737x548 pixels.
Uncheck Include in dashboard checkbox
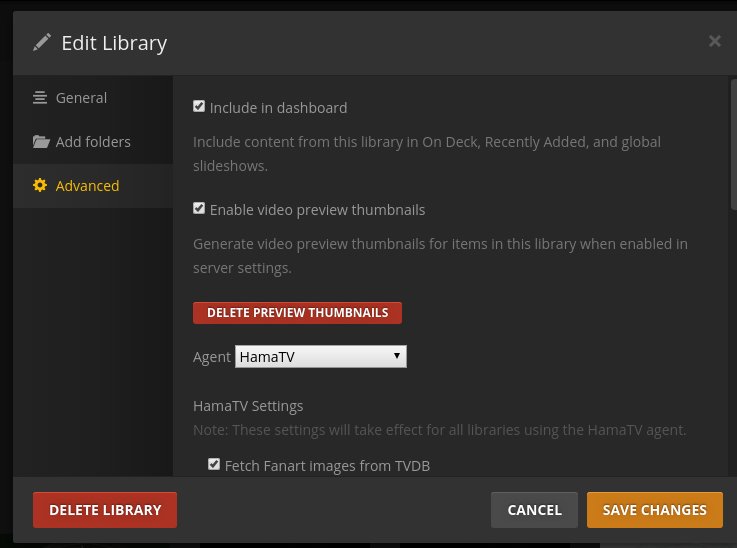point(199,106)
